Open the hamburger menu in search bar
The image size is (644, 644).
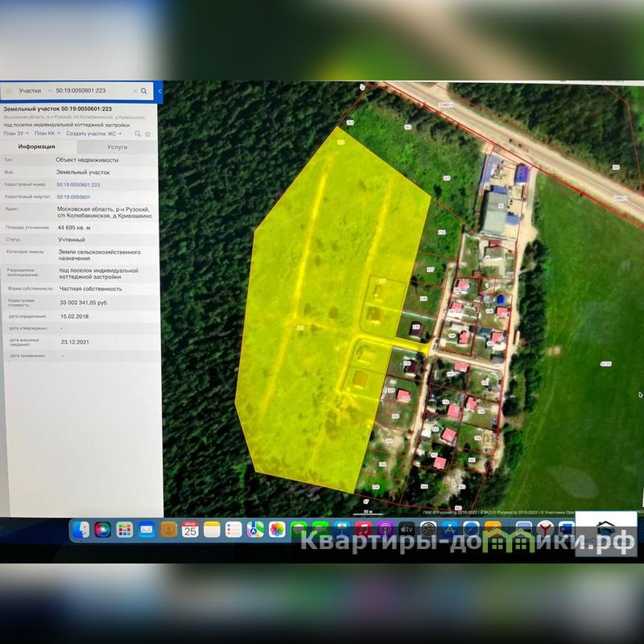(x=9, y=92)
